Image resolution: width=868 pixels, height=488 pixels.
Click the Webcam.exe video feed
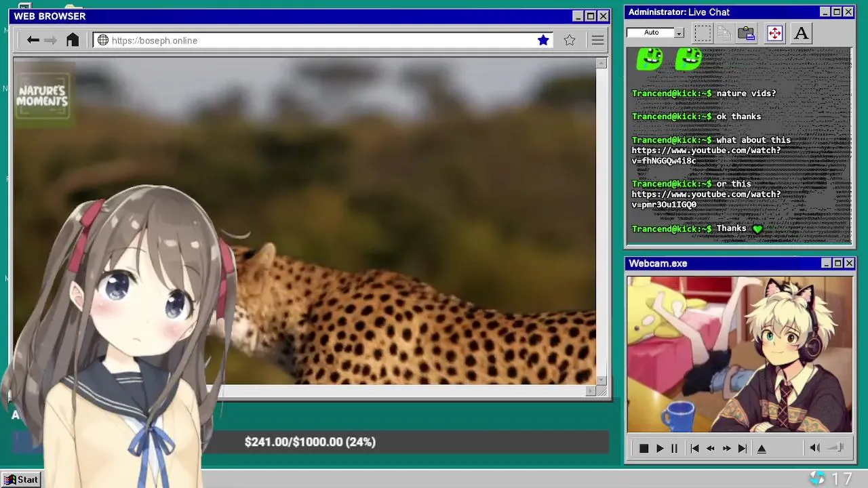click(x=739, y=354)
